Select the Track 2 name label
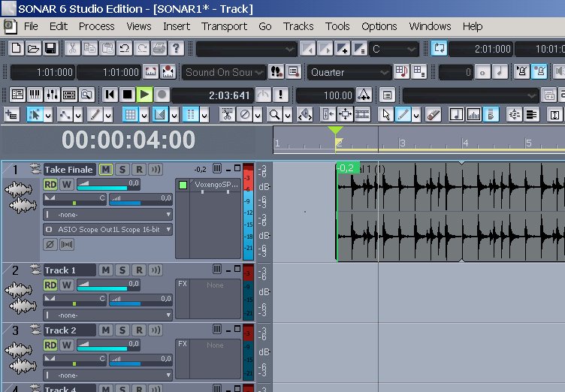This screenshot has width=565, height=392. coord(69,330)
